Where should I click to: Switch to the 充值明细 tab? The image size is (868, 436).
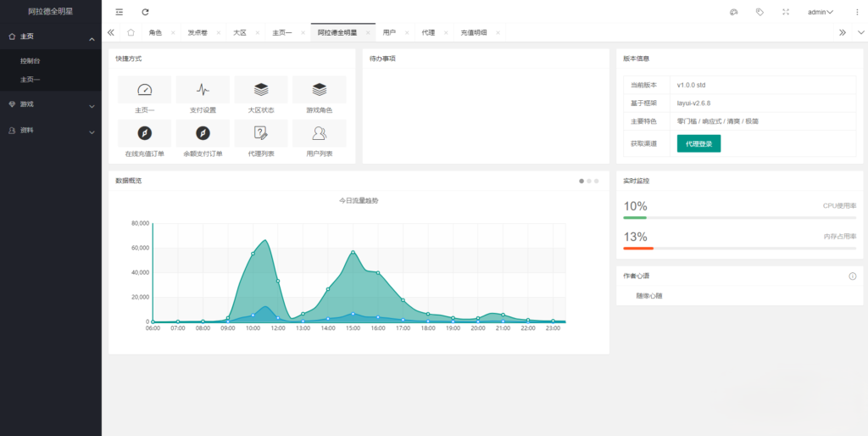[474, 33]
